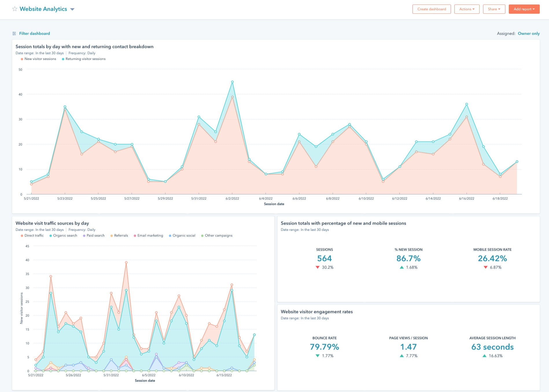Open Website visitor engagement rates report title
Viewport: 549px width, 392px height.
317,312
